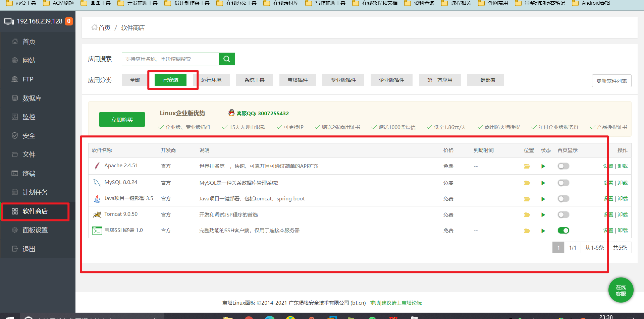Click page number 1 in pagination
The image size is (644, 319).
click(x=558, y=248)
